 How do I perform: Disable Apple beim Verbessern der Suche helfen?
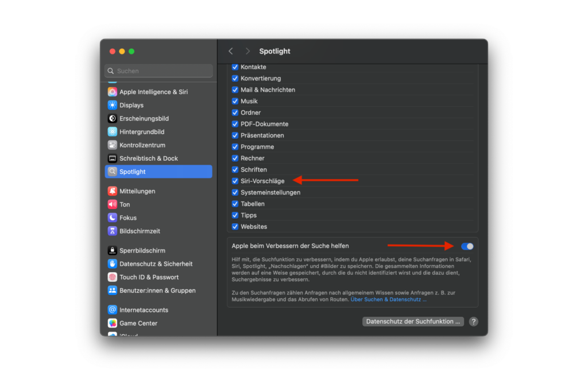[x=467, y=246]
